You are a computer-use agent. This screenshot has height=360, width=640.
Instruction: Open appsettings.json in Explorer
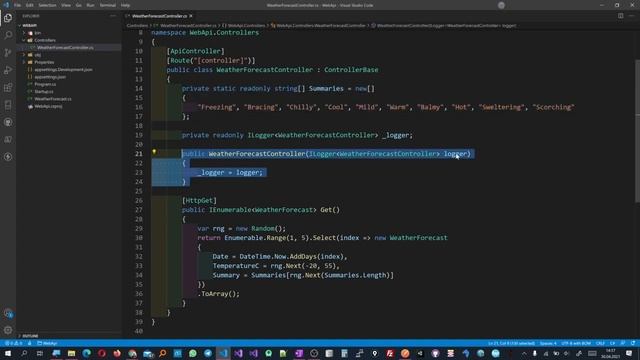click(x=50, y=77)
